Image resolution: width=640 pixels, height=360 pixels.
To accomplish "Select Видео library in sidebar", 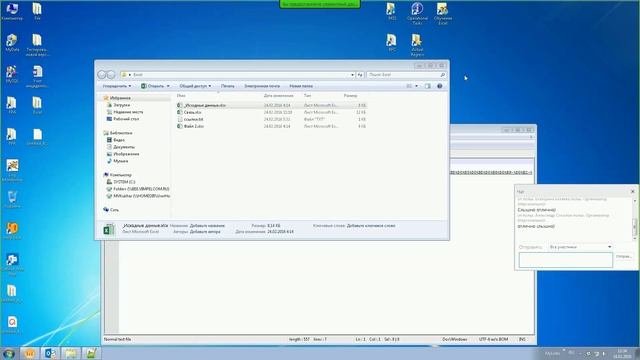I will tap(119, 140).
